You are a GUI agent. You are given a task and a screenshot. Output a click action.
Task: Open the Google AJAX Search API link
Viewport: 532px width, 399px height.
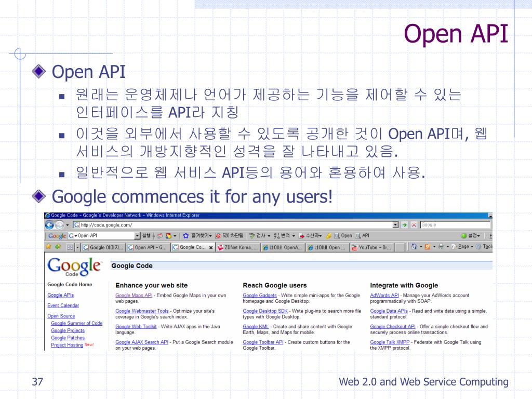tap(142, 342)
